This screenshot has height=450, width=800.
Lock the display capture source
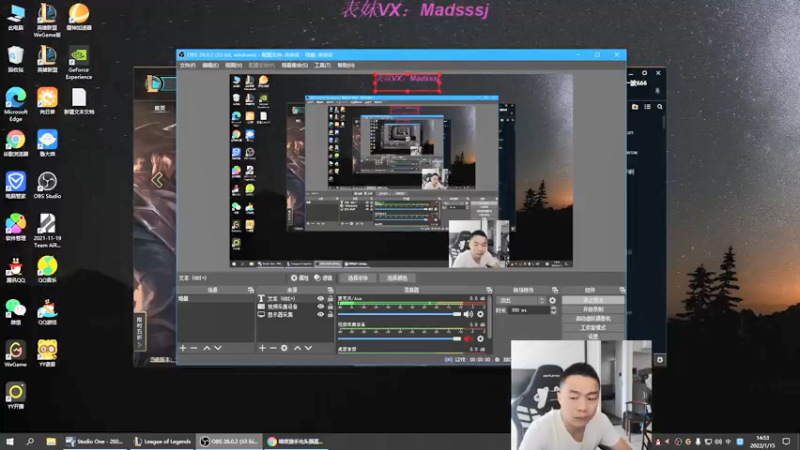[330, 315]
